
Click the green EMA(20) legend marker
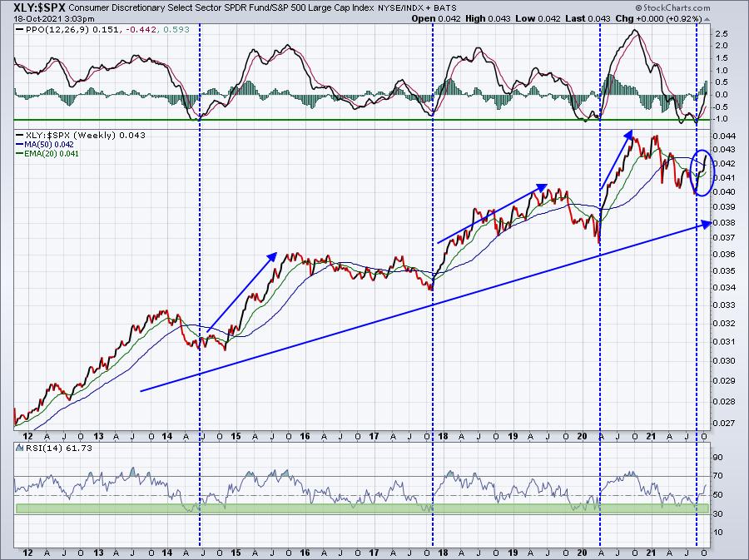point(20,154)
